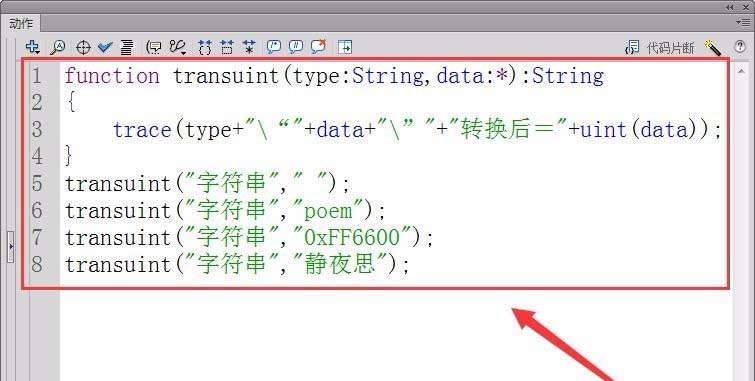Screen dimensions: 755x381
Task: Expand the left sidebar toggle arrow
Action: click(x=11, y=247)
